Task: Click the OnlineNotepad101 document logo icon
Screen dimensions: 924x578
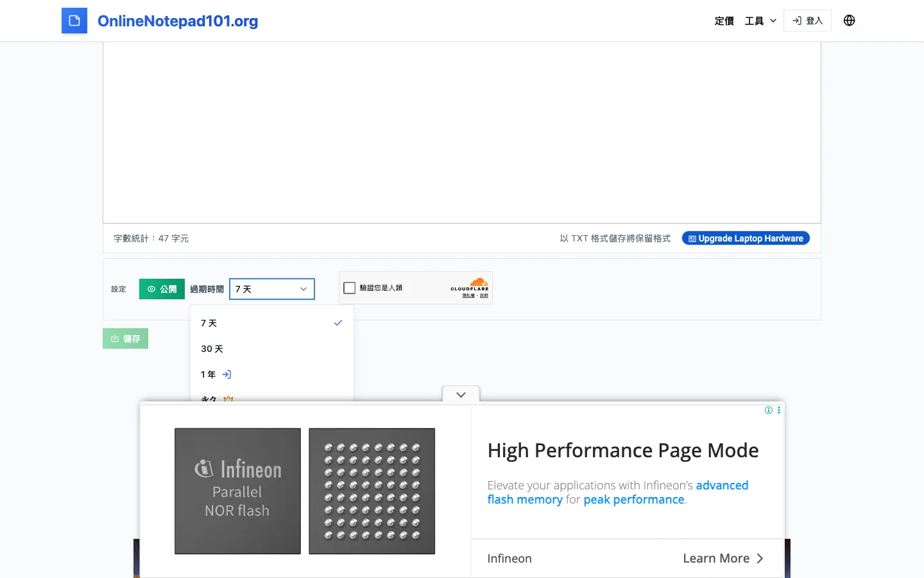Action: 74,21
